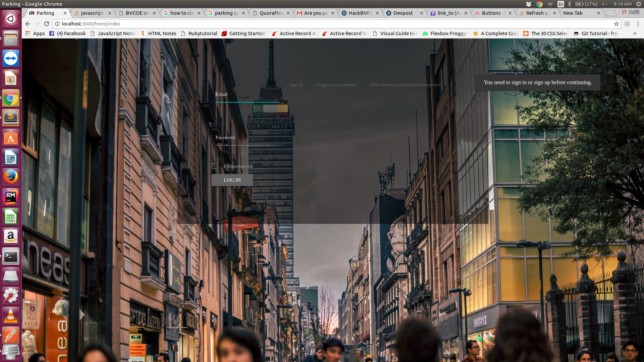Open the Terminal launcher icon
644x362 pixels.
point(11,257)
